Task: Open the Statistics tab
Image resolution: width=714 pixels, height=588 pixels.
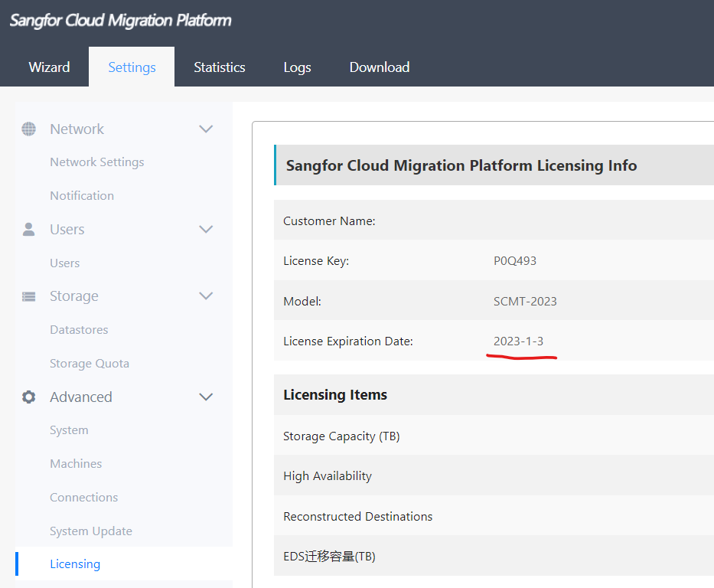Action: (x=220, y=67)
